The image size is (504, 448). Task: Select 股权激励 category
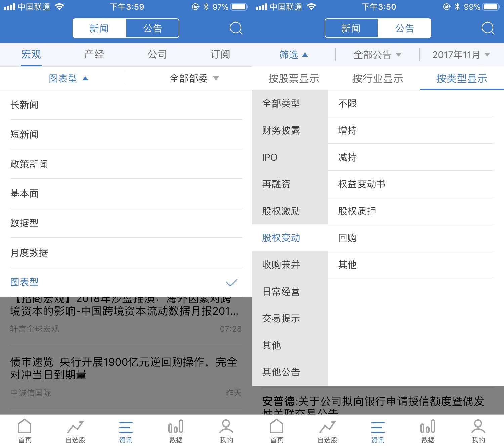coord(290,211)
